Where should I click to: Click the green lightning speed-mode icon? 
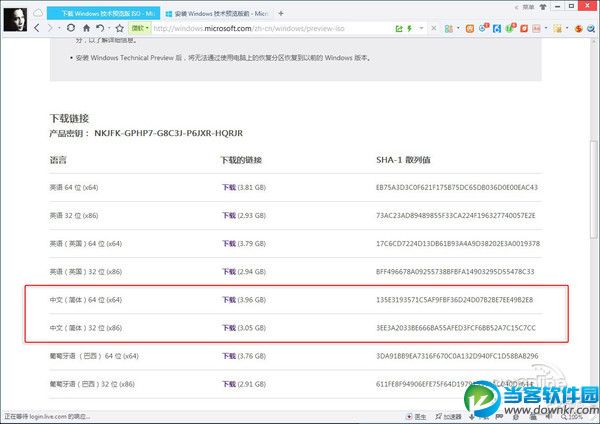409,28
